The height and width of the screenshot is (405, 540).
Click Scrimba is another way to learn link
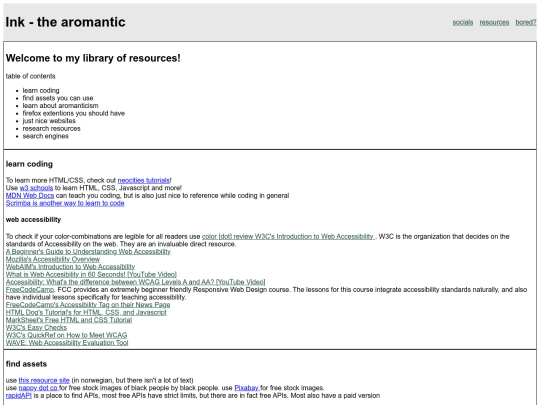65,203
